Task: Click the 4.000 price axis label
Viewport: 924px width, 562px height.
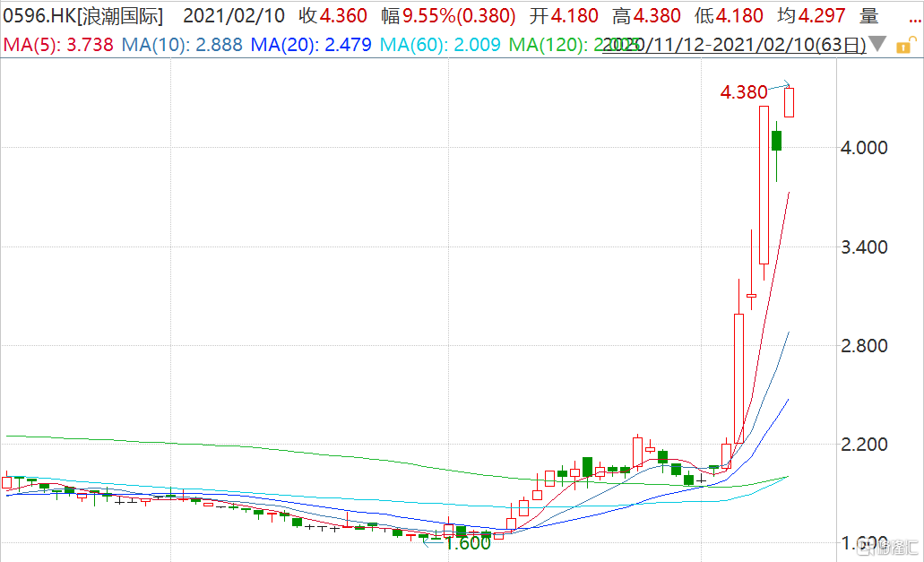Action: click(x=864, y=147)
